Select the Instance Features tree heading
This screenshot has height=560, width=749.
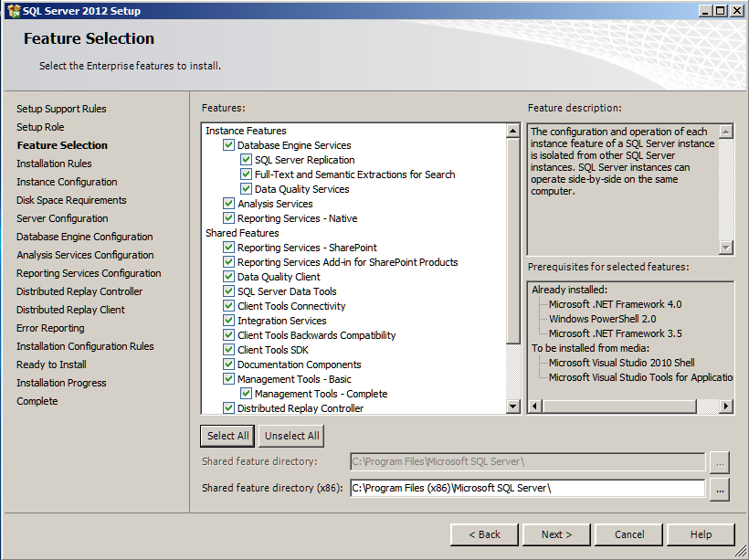246,131
